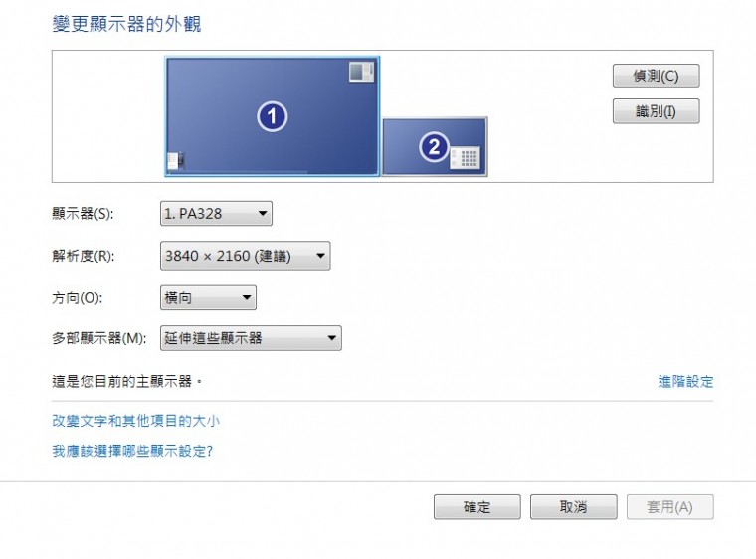The image size is (756, 559).
Task: Click the 識別(I) identify button
Action: click(656, 111)
